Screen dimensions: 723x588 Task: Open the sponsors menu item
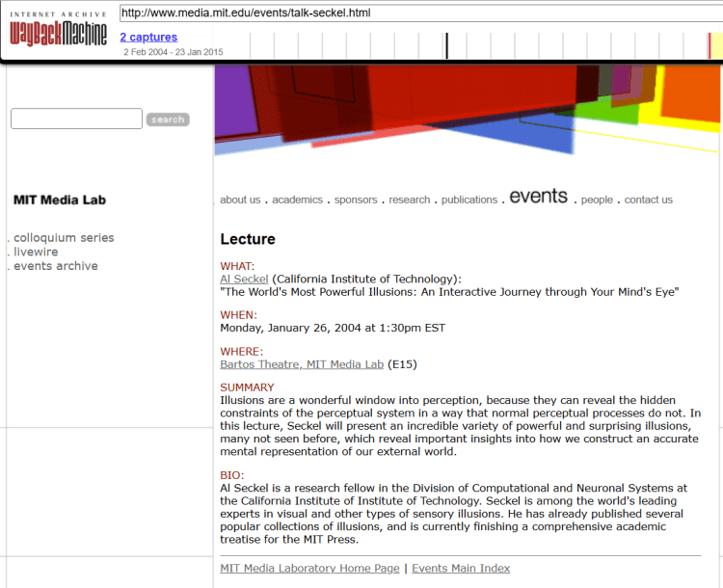tap(356, 200)
